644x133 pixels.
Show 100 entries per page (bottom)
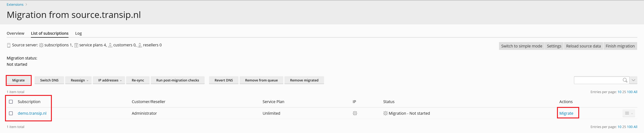(630, 127)
